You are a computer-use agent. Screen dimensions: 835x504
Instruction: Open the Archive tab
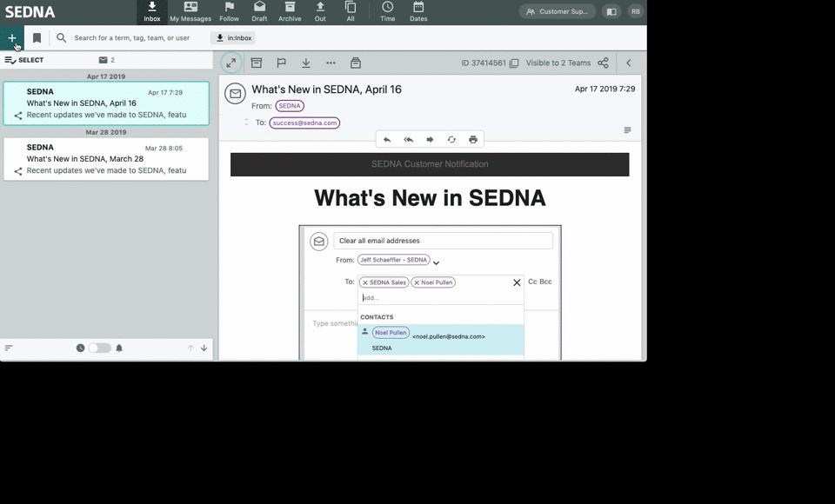[290, 11]
